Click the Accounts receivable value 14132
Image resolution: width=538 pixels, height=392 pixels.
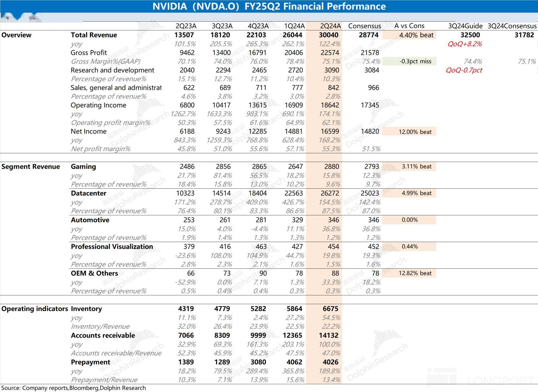pyautogui.click(x=329, y=335)
